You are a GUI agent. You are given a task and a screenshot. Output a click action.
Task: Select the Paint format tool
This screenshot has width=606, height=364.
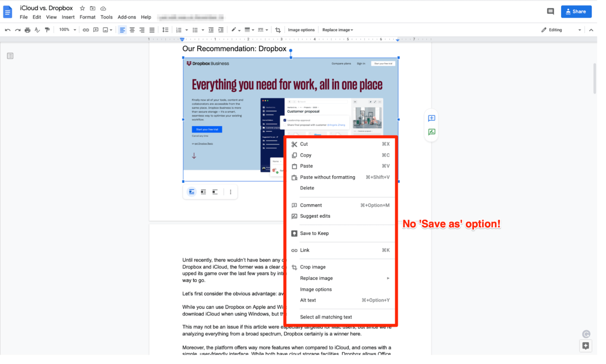47,29
